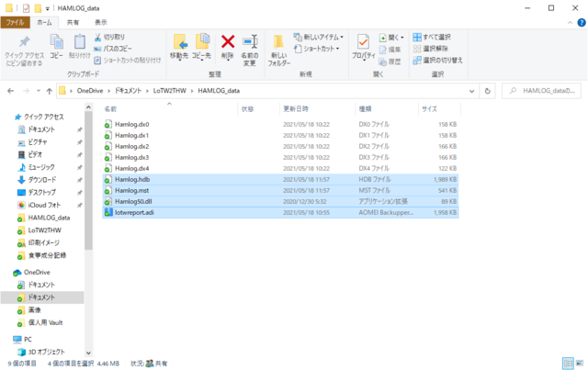Create a new folder
588x370 pixels.
278,50
